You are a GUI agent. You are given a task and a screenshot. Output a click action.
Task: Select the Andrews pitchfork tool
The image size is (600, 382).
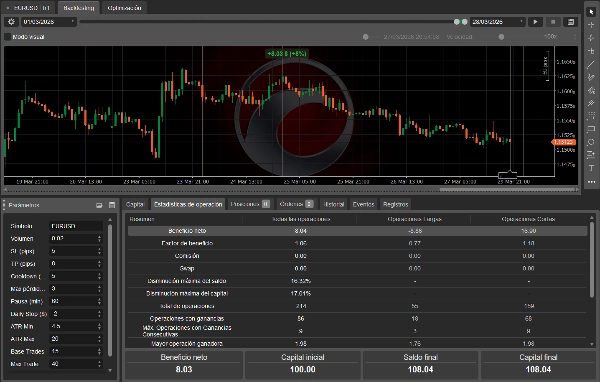tap(591, 77)
